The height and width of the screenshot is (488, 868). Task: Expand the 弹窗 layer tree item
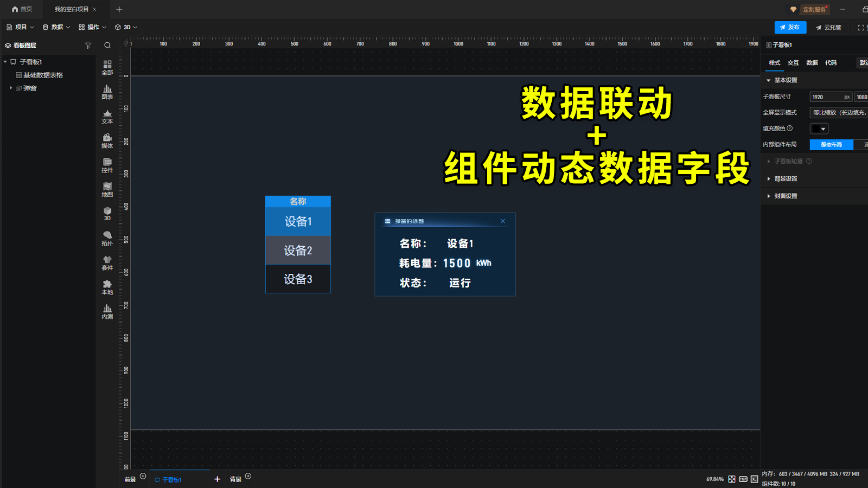pyautogui.click(x=11, y=88)
